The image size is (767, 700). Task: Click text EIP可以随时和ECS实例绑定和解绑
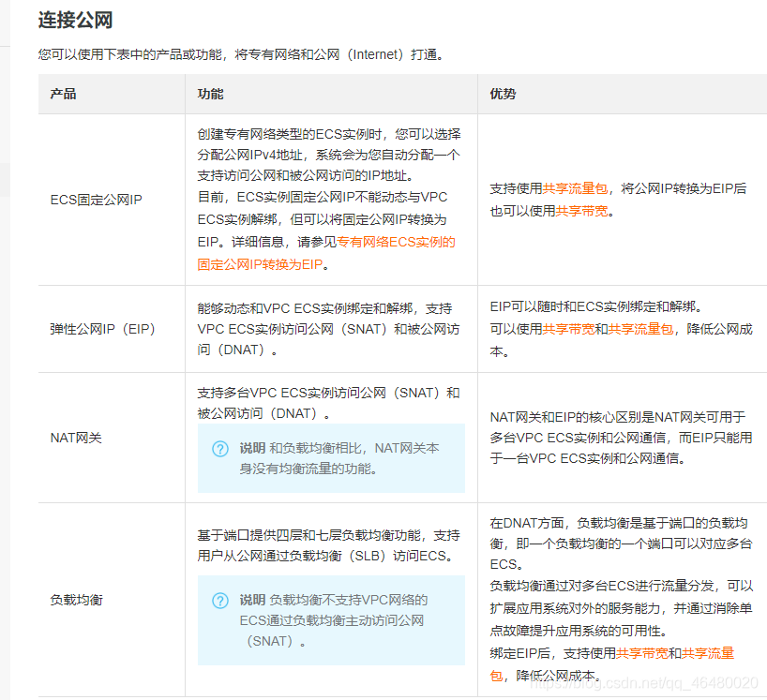(595, 306)
